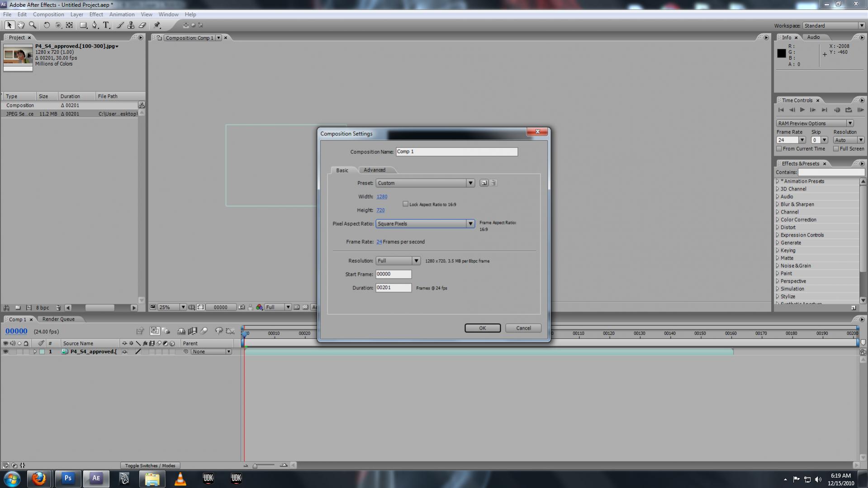The width and height of the screenshot is (868, 488).
Task: Select the Puppet Pin tool
Action: point(157,25)
